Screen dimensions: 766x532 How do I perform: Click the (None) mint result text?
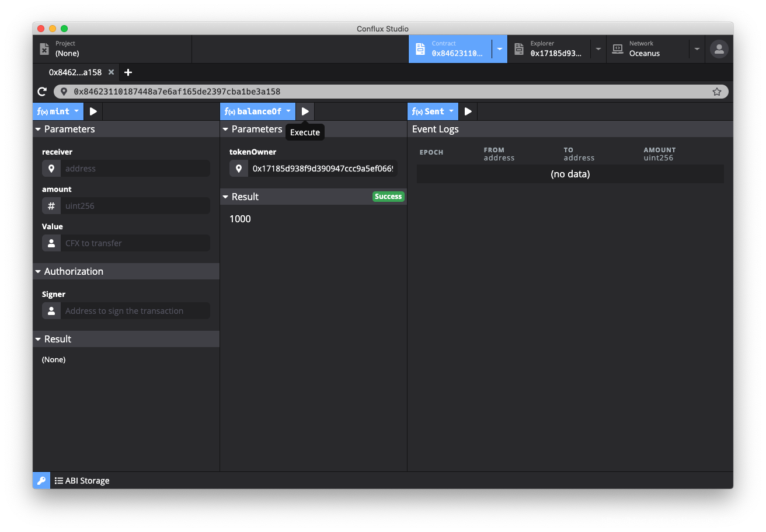tap(54, 359)
